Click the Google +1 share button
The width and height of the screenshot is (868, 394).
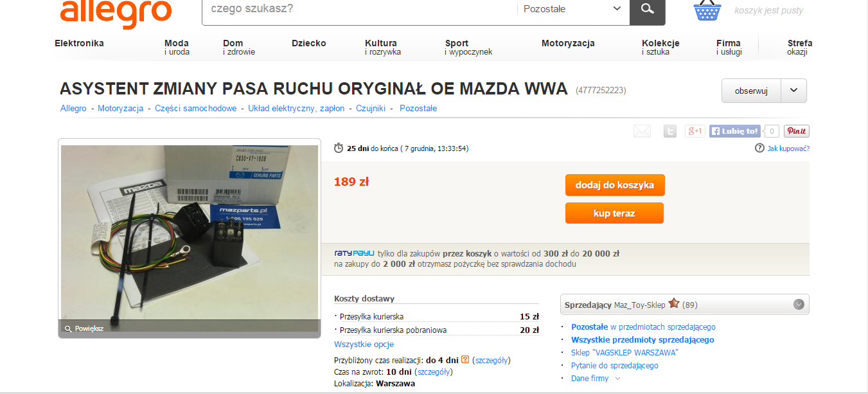695,131
